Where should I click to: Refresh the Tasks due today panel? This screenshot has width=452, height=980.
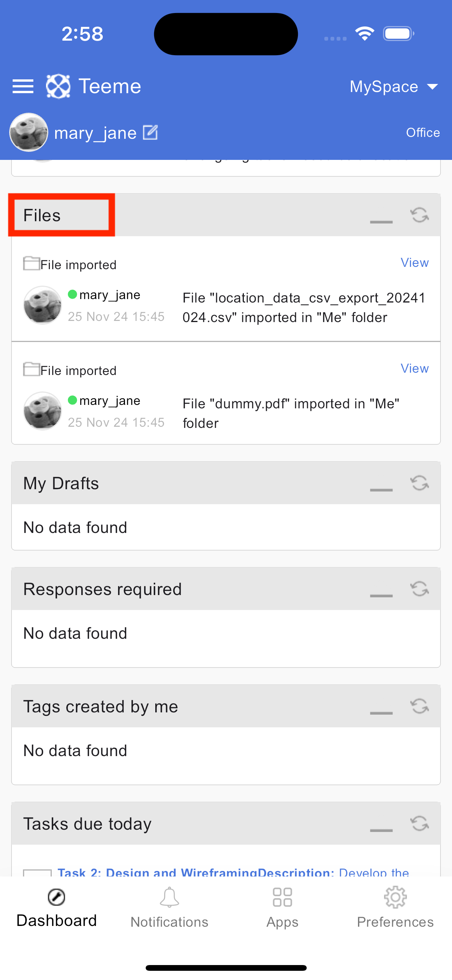tap(419, 824)
